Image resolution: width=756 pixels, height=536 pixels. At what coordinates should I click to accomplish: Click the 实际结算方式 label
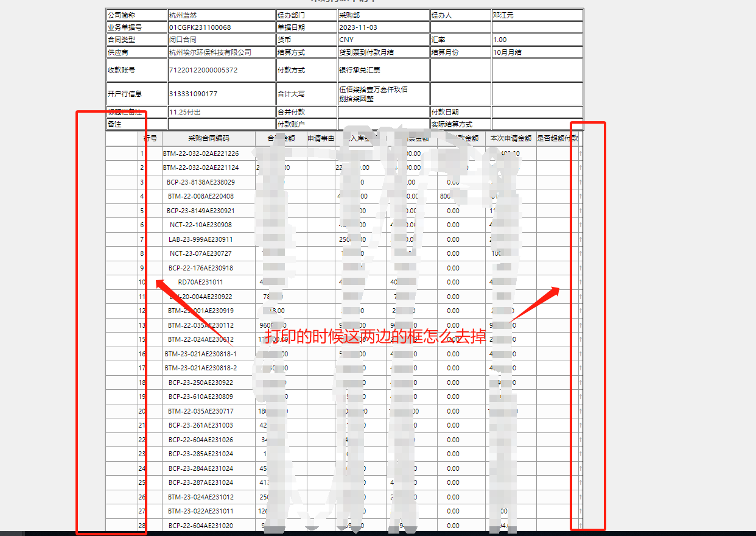coord(452,124)
